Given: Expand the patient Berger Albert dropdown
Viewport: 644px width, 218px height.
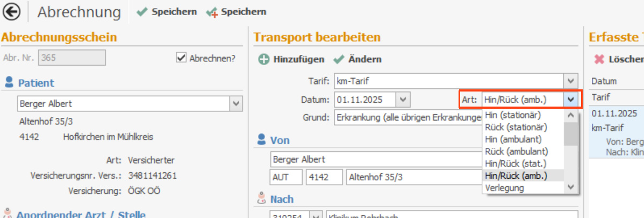Looking at the screenshot, I should coord(235,103).
